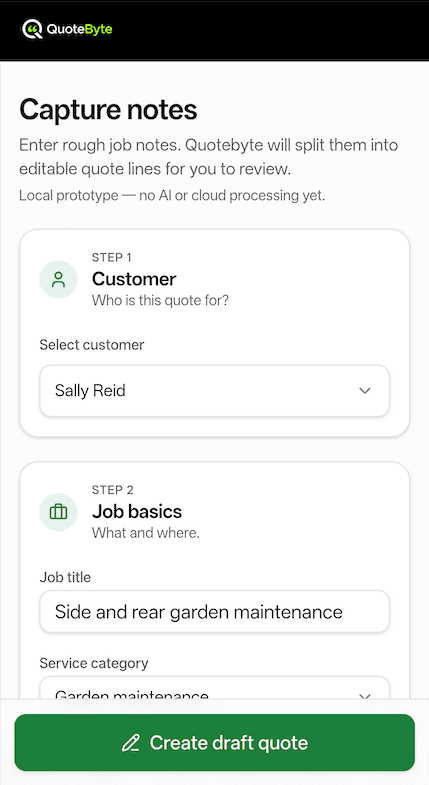Click the Create draft quote button
Screen dimensions: 429x785
(214, 742)
